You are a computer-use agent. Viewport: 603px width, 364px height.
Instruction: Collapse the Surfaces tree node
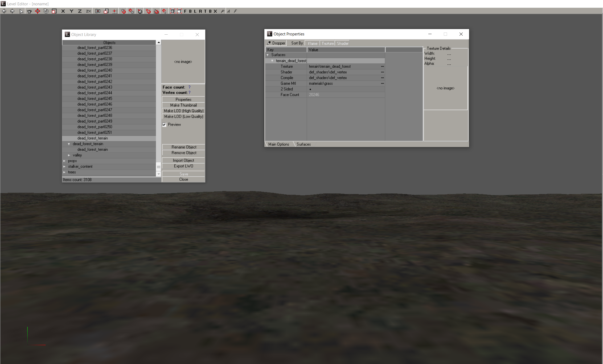coord(268,55)
